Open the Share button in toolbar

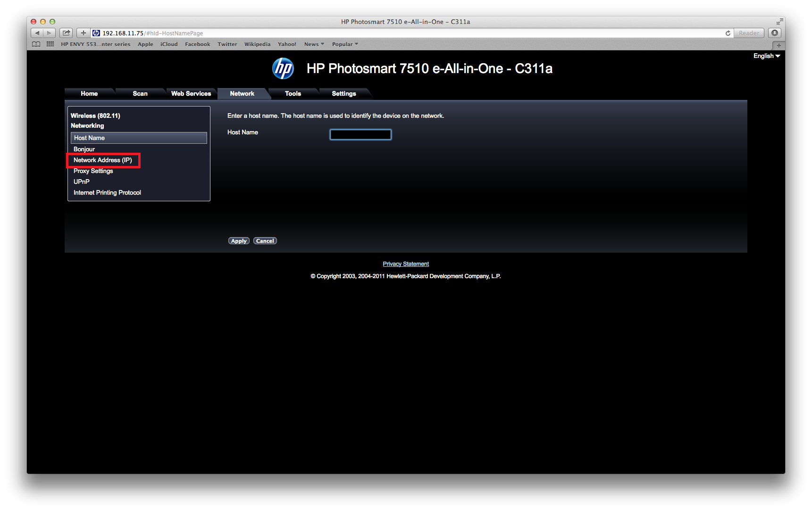(67, 33)
